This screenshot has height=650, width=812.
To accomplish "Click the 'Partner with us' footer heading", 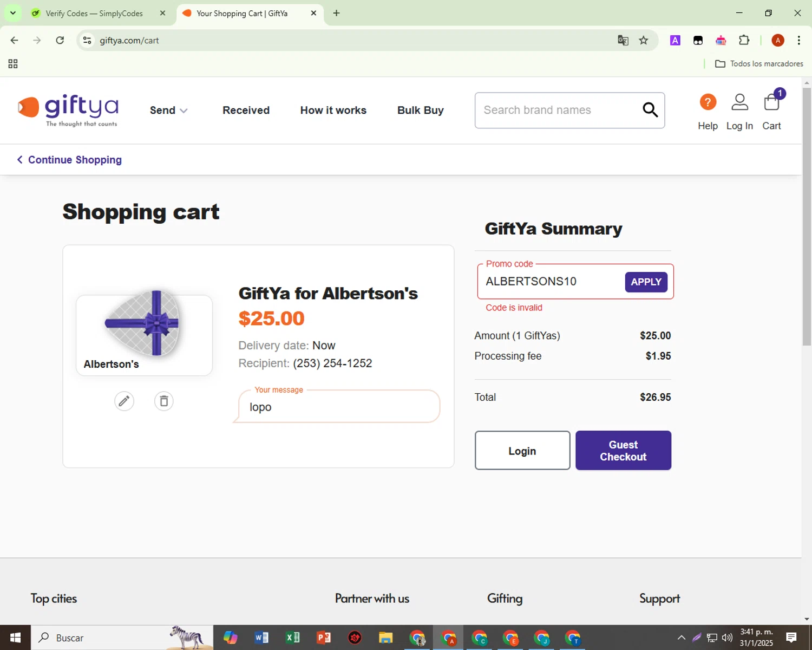I will (372, 599).
